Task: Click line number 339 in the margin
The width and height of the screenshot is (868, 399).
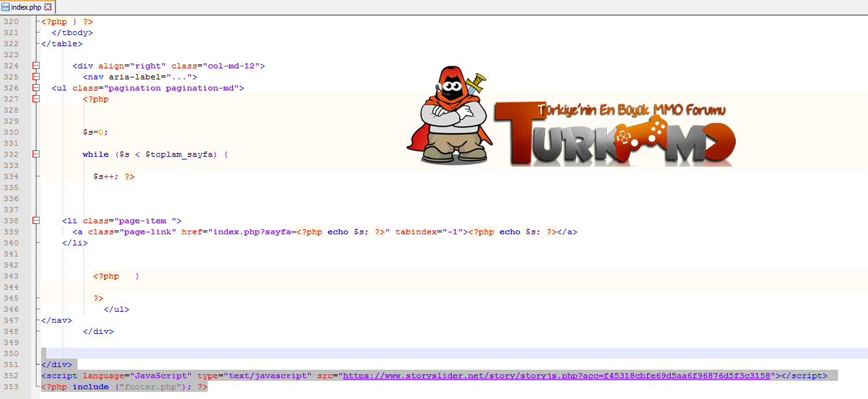Action: (x=10, y=232)
